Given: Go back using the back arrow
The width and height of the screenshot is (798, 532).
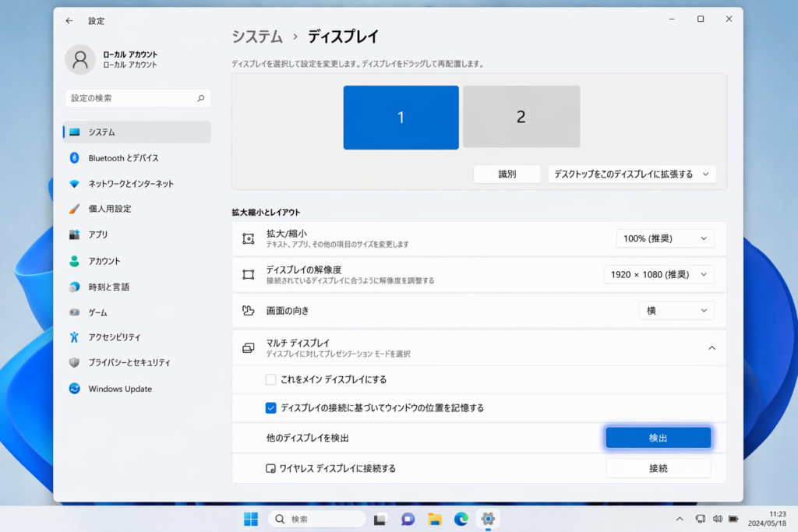Looking at the screenshot, I should coord(69,21).
